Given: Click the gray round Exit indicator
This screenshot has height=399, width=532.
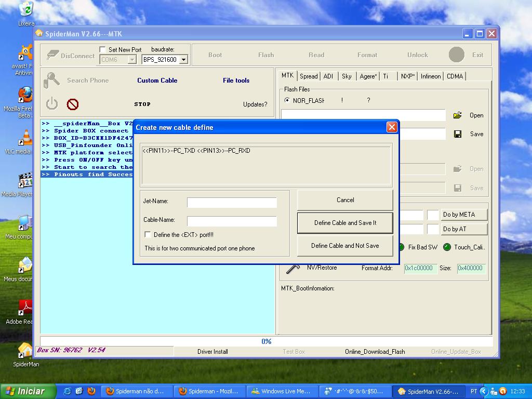Looking at the screenshot, I should coord(456,55).
